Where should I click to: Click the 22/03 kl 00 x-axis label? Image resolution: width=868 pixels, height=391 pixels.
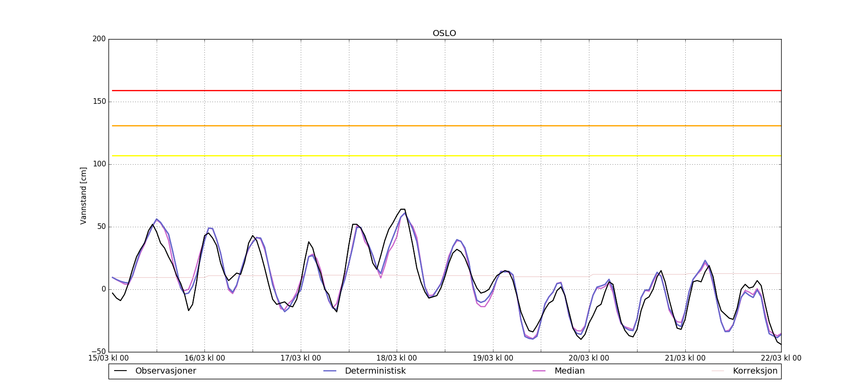coord(781,358)
